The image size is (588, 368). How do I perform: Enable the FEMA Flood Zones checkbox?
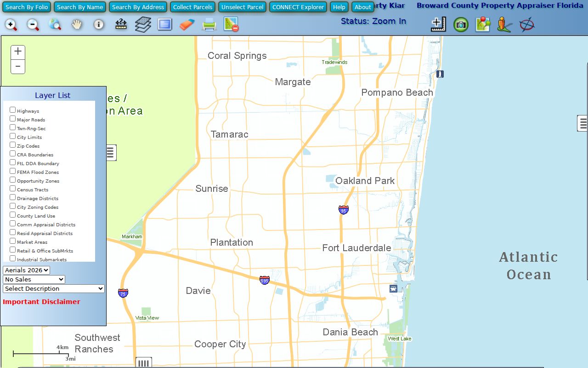click(x=13, y=171)
